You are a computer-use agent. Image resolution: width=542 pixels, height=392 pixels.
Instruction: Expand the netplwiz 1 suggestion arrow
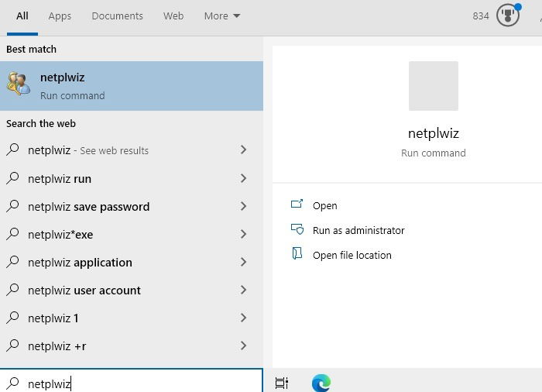click(x=243, y=318)
